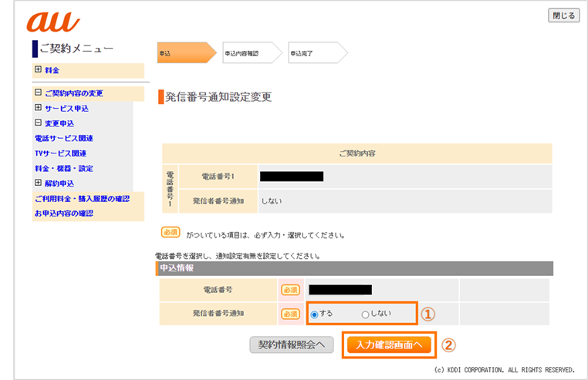The width and height of the screenshot is (588, 380).
Task: Select the しない radio button
Action: point(365,314)
